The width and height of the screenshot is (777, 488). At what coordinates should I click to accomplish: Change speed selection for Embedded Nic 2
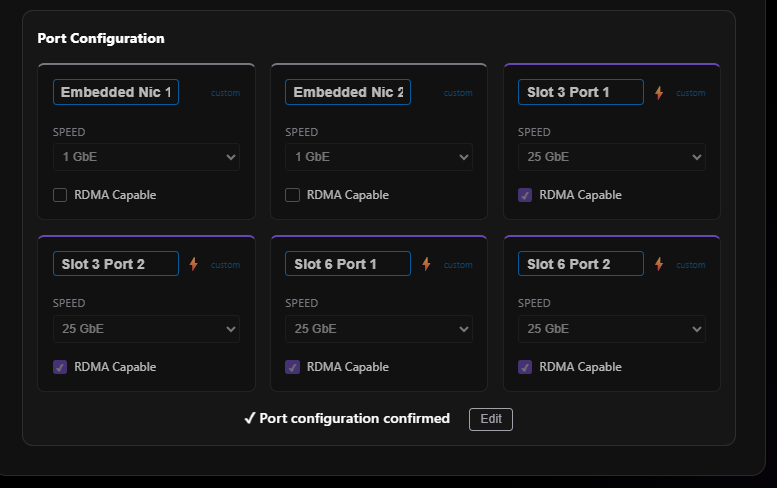pyautogui.click(x=378, y=157)
